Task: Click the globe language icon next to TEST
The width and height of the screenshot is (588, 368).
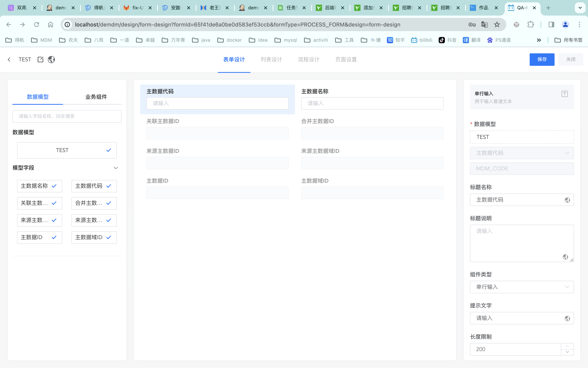Action: tap(51, 59)
